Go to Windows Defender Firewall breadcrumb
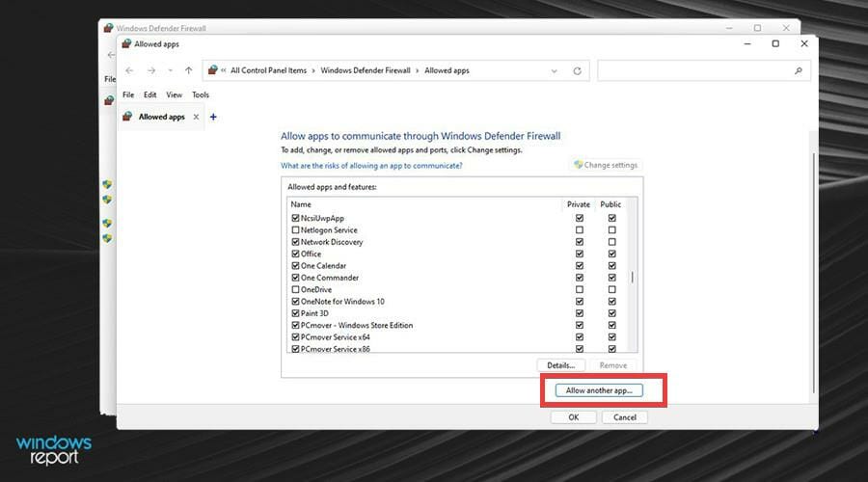This screenshot has height=482, width=868. pyautogui.click(x=366, y=70)
